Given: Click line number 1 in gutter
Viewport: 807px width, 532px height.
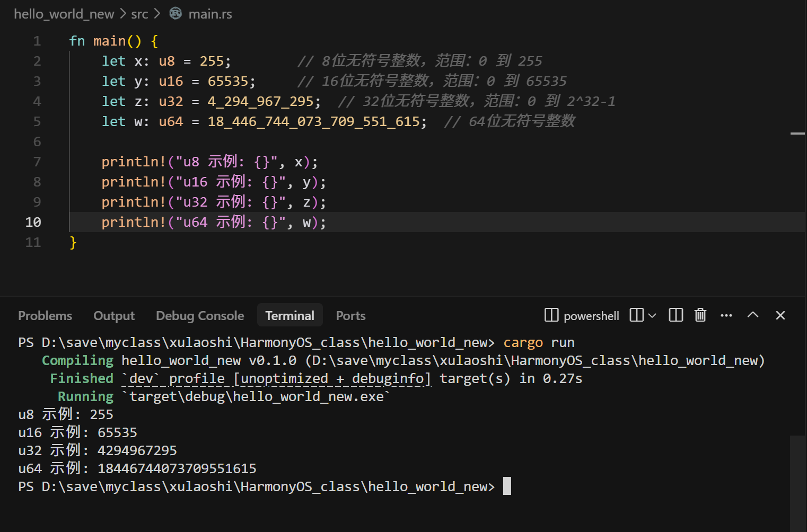Looking at the screenshot, I should coord(37,41).
